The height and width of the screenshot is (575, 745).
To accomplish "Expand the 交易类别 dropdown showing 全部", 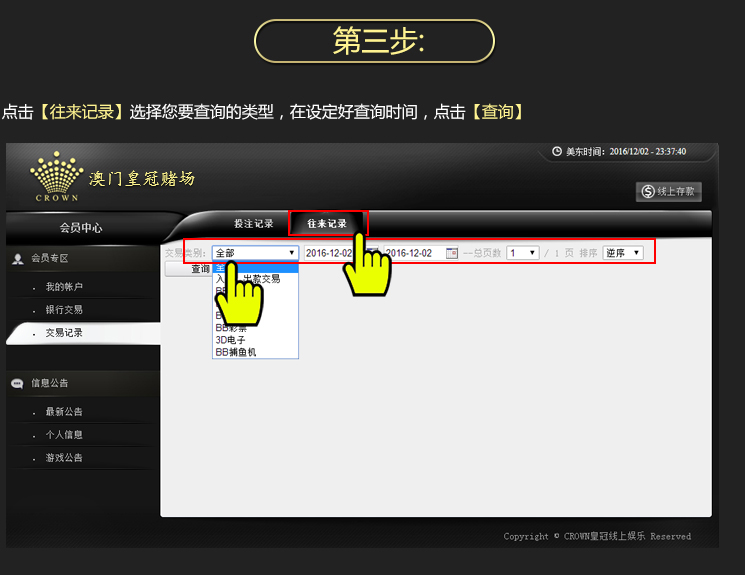I will pyautogui.click(x=255, y=253).
